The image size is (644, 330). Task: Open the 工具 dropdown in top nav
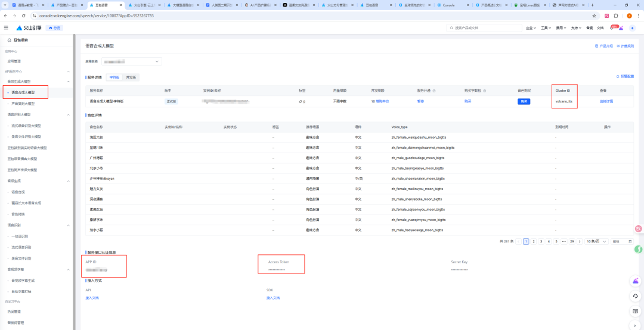[x=546, y=28]
